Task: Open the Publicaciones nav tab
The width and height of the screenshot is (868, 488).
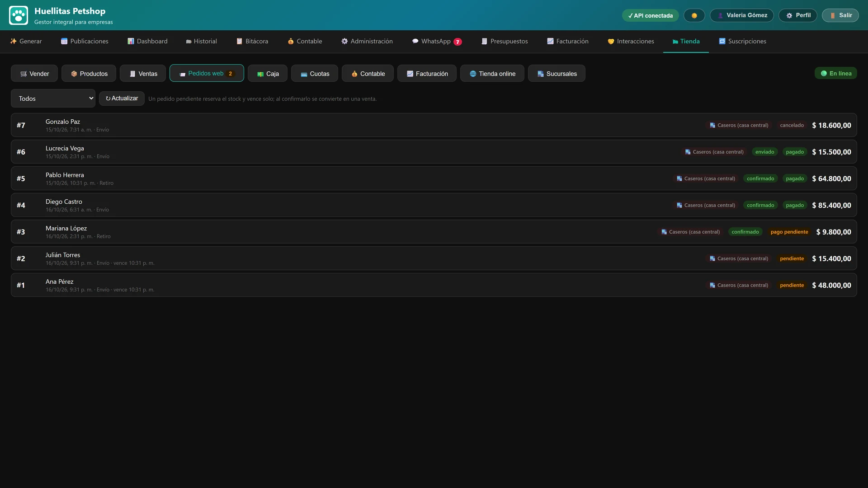Action: tap(85, 41)
